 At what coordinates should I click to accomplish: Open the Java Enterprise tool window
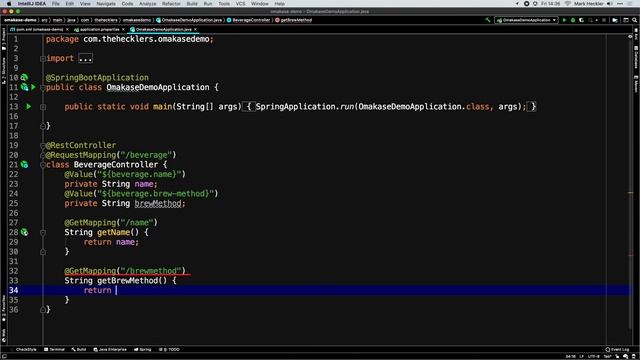(x=110, y=349)
